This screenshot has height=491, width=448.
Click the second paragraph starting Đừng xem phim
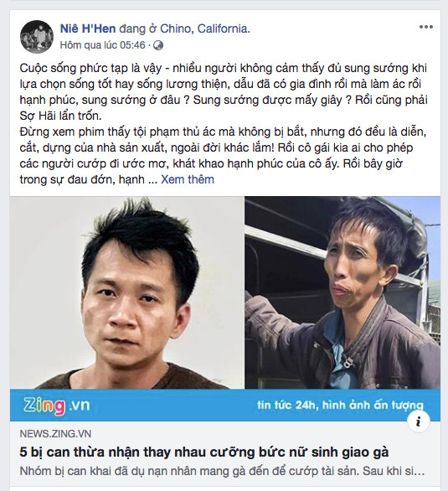coord(223,156)
